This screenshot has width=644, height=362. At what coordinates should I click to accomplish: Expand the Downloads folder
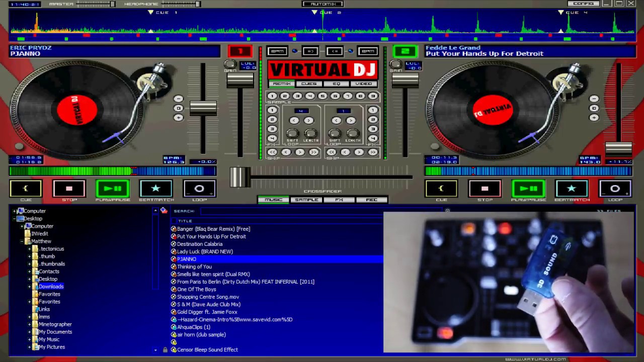tap(29, 287)
